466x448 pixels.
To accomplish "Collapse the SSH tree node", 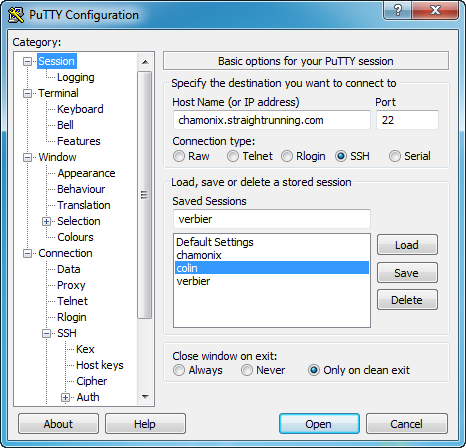I will tap(46, 333).
